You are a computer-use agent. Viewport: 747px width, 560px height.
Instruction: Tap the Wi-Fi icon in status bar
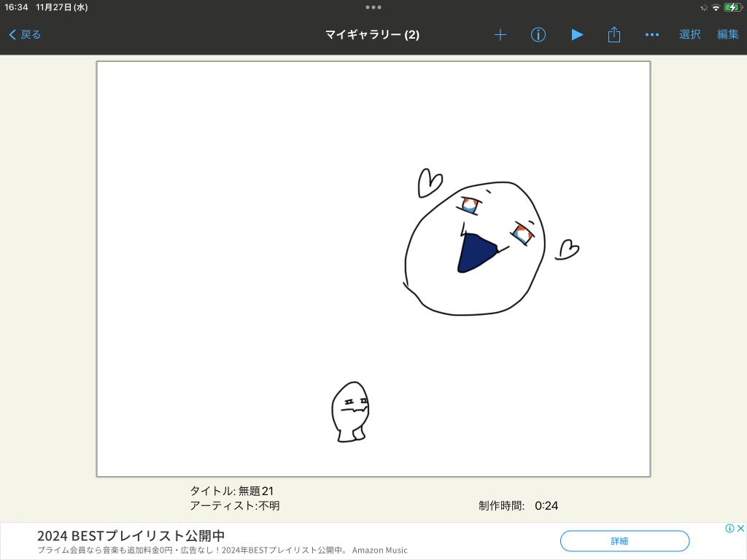click(x=716, y=7)
